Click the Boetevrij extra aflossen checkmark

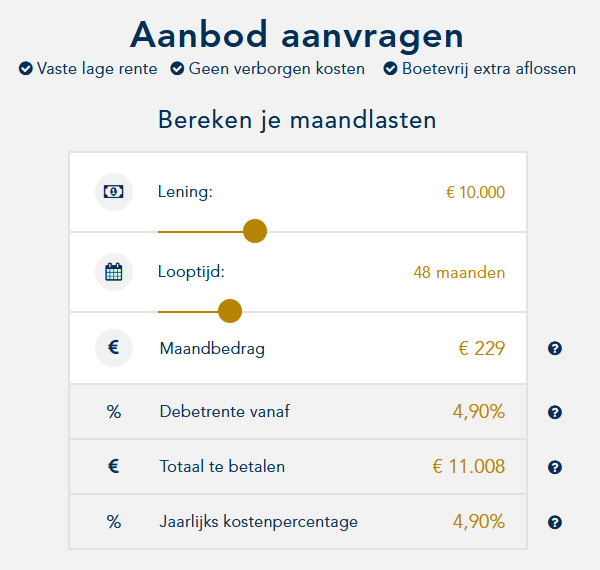(x=390, y=69)
